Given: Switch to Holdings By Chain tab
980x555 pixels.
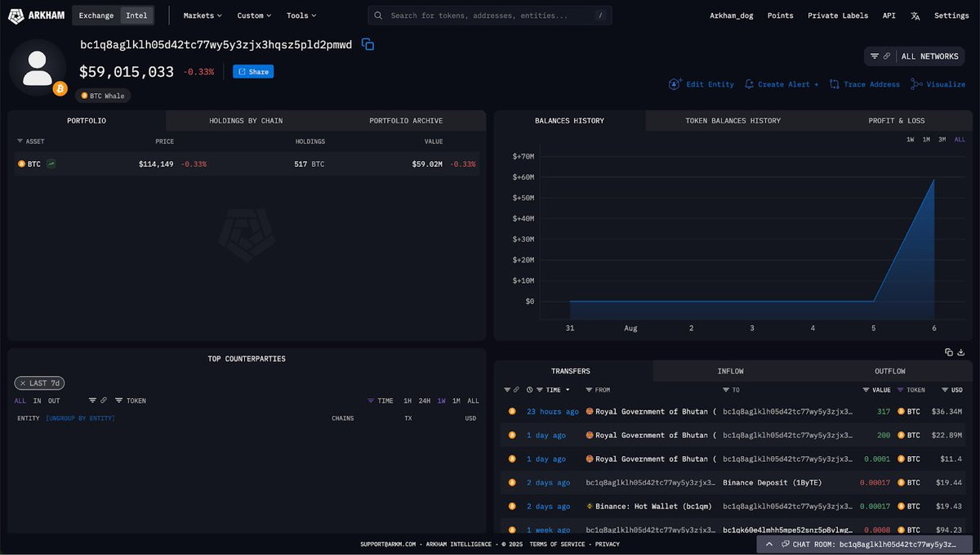Looking at the screenshot, I should click(246, 121).
